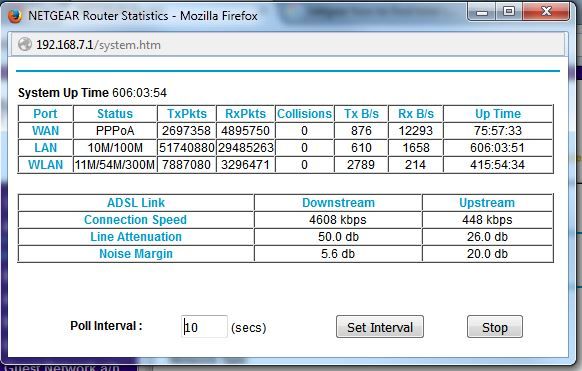Click the Collisions column header
The height and width of the screenshot is (371, 582).
[x=304, y=114]
